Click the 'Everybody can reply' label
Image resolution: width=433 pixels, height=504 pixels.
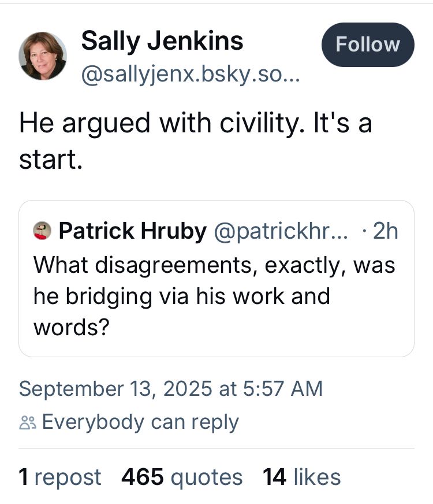pos(140,423)
